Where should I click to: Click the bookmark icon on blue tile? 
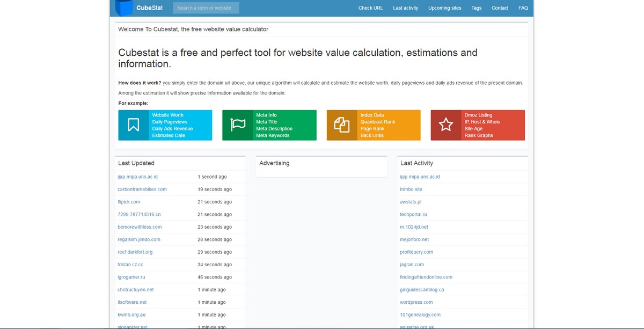[134, 125]
